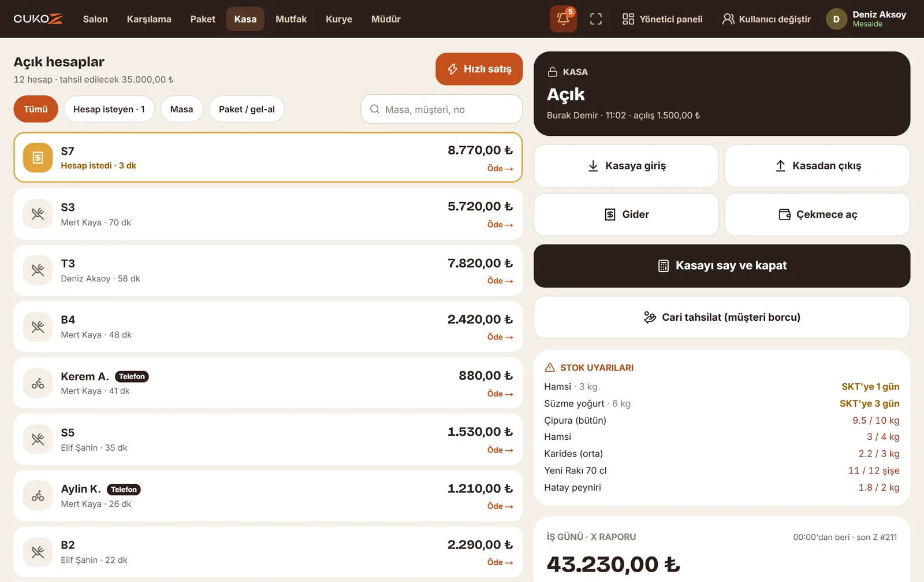924x582 pixels.
Task: Go to the Salon menu
Action: pyautogui.click(x=95, y=19)
